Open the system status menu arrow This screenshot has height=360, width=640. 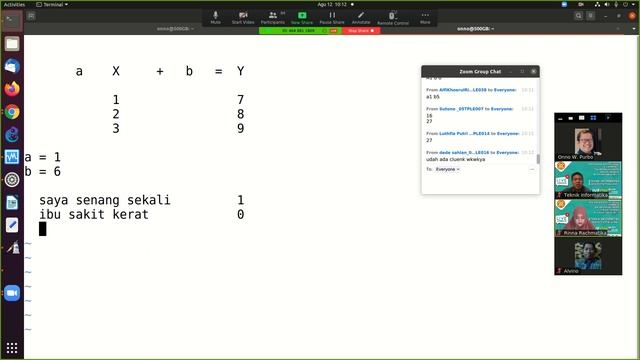pos(634,4)
